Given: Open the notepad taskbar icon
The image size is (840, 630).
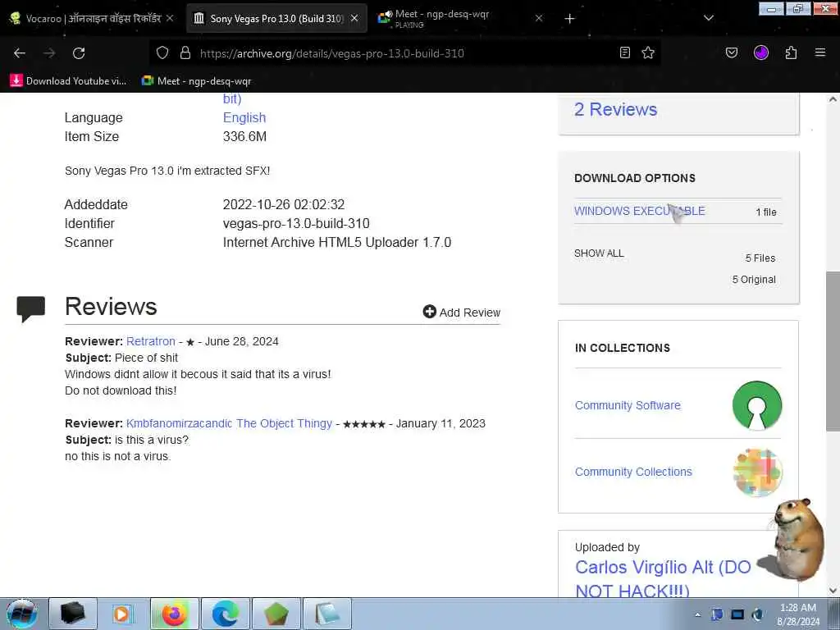Looking at the screenshot, I should pyautogui.click(x=326, y=614).
